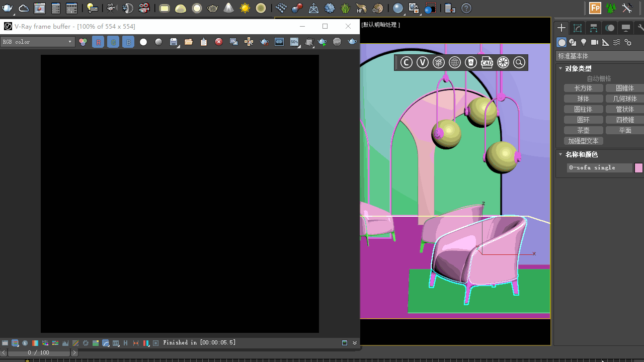Viewport: 644px width, 362px height.
Task: Click the 0 / 100 time slider
Action: pyautogui.click(x=39, y=353)
